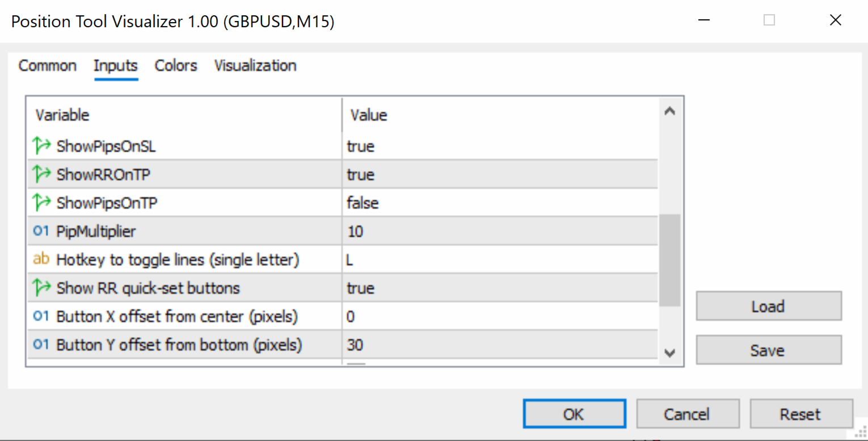Click the icon beside Show RR quick-set buttons

click(x=42, y=288)
